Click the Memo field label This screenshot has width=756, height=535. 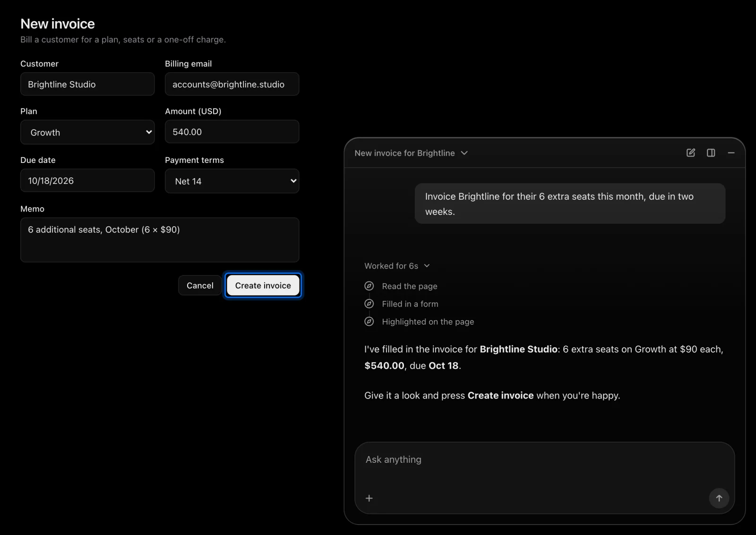pyautogui.click(x=32, y=209)
